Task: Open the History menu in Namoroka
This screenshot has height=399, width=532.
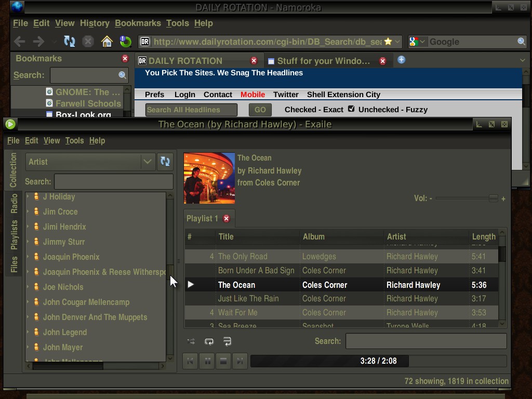Action: [95, 23]
